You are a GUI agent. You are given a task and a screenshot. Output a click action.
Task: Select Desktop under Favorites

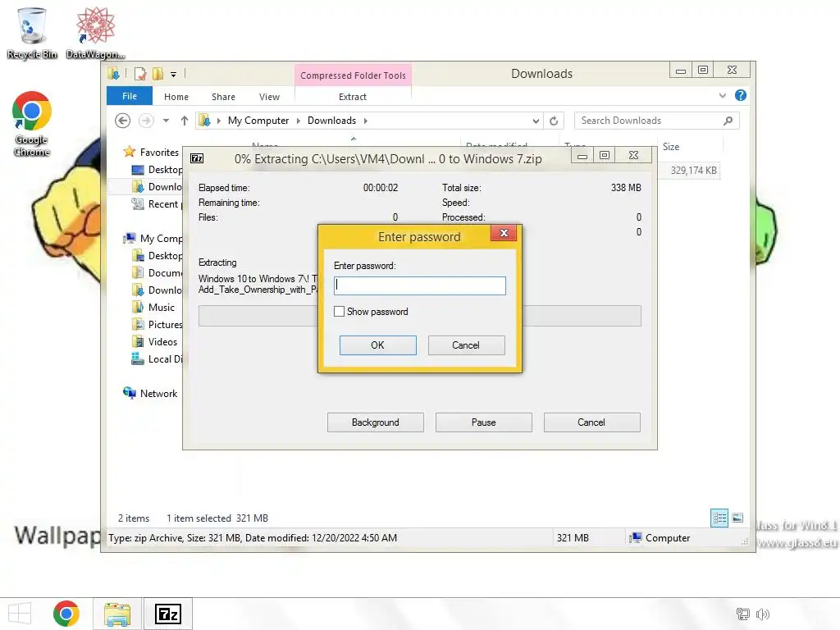coord(157,170)
